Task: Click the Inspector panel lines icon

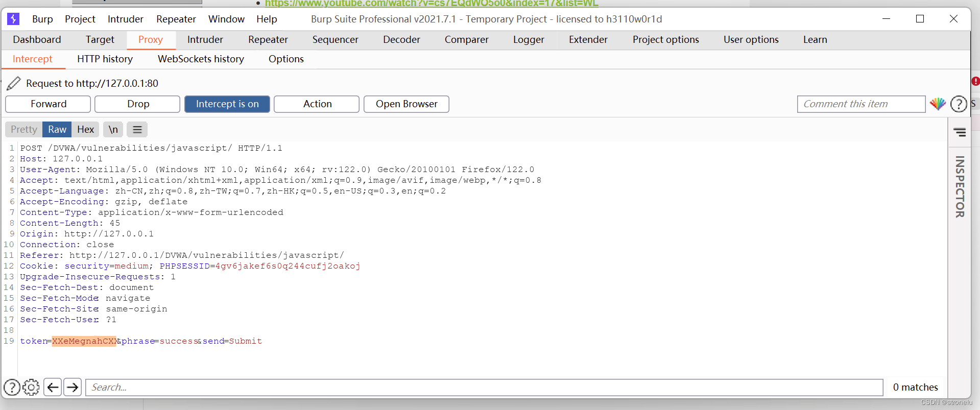Action: (960, 133)
